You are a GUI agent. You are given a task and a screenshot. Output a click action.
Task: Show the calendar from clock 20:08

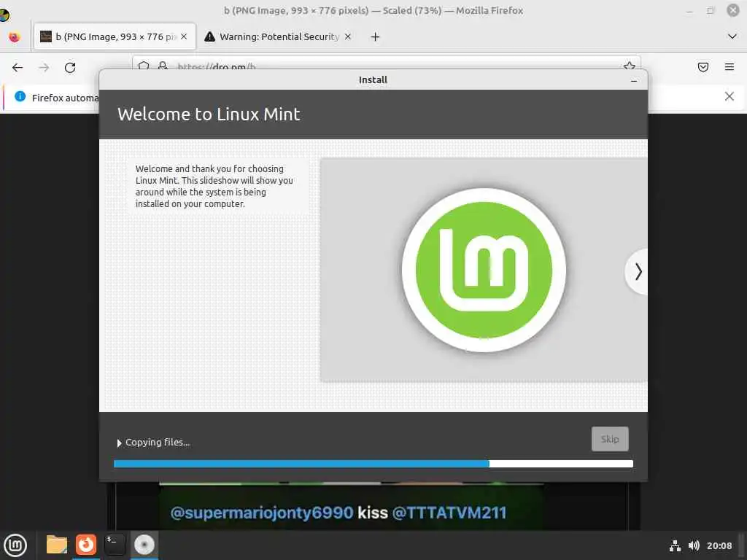click(719, 545)
